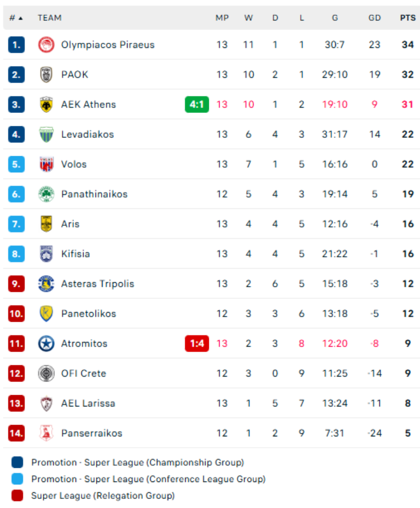Sort table by rank number column
Screen dimensions: 420x508
(16, 18)
